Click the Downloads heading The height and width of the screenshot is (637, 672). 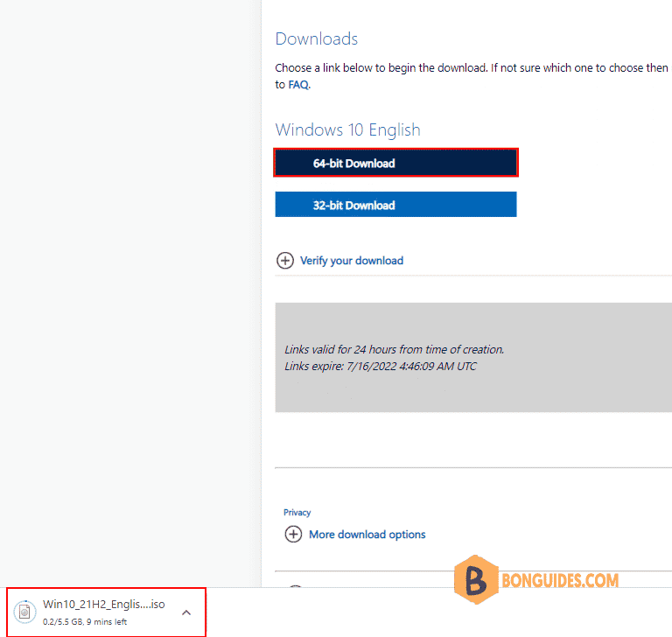tap(316, 38)
